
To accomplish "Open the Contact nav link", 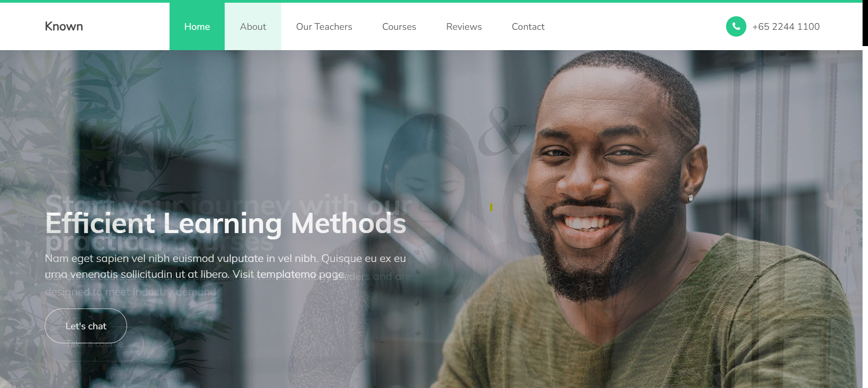I will (x=528, y=27).
